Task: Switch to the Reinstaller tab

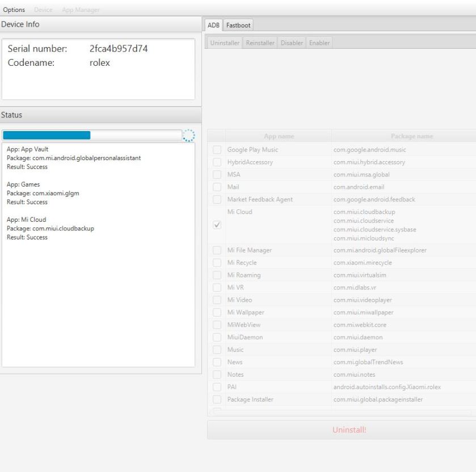Action: 260,43
